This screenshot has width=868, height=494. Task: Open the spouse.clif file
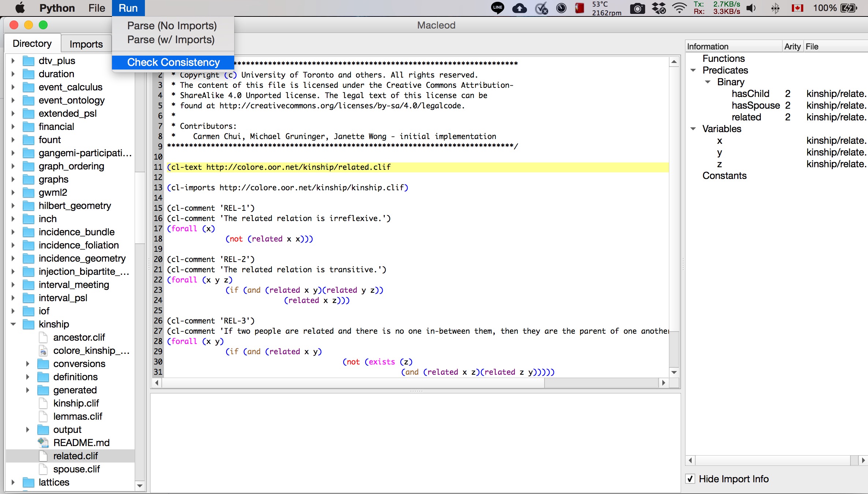[76, 469]
